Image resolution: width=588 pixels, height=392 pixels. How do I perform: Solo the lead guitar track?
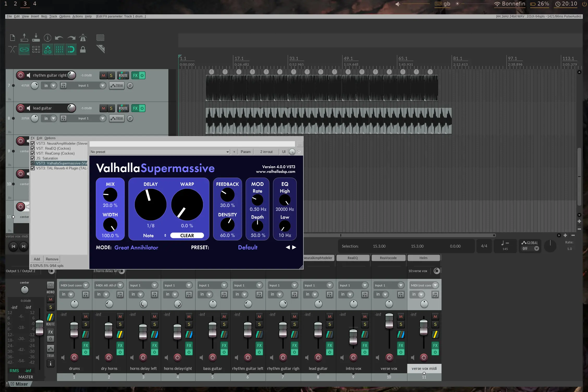[x=111, y=108]
